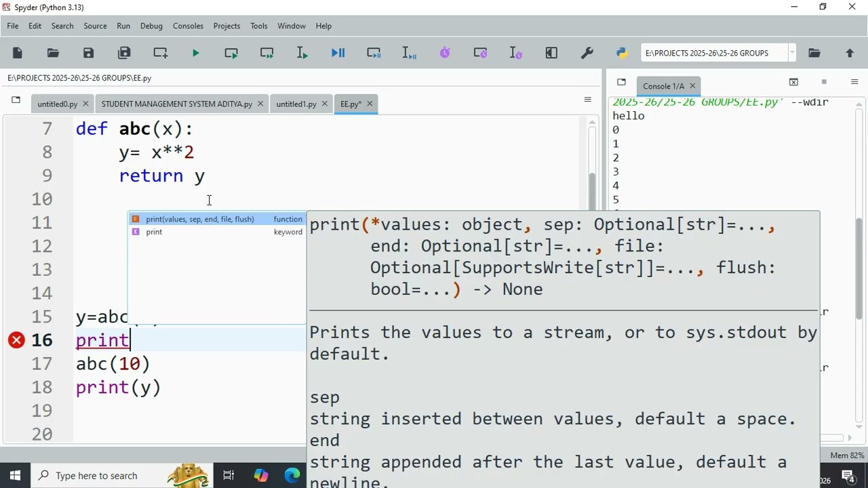868x488 pixels.
Task: Open the Edit menu
Action: point(35,26)
